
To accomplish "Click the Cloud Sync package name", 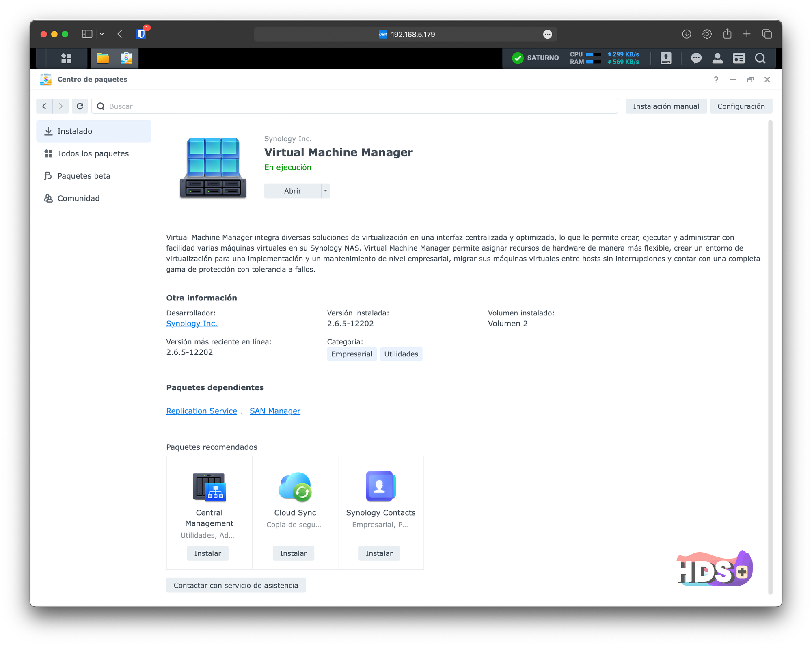I will click(x=295, y=513).
